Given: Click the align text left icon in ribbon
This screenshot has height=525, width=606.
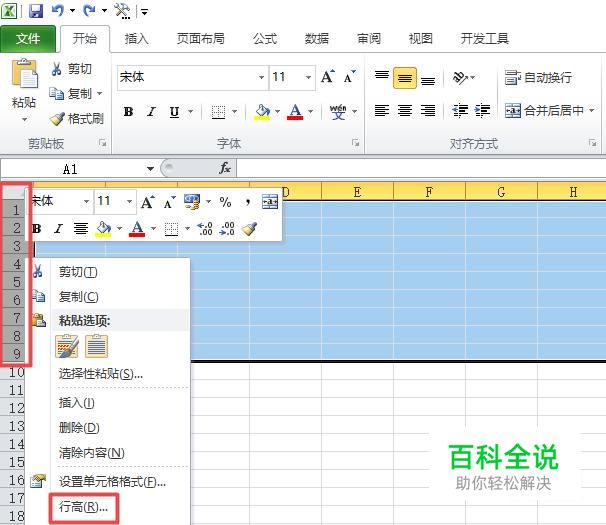Looking at the screenshot, I should tap(381, 111).
